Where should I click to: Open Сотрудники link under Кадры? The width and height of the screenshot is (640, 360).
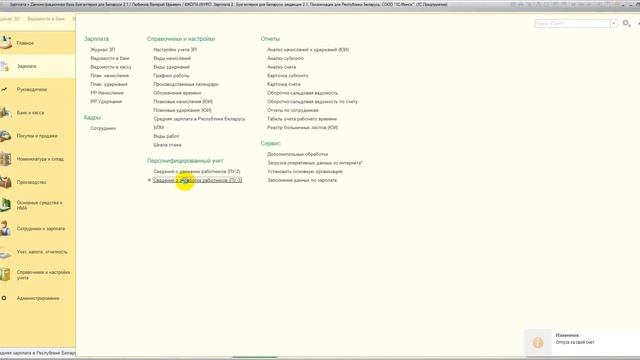click(103, 128)
